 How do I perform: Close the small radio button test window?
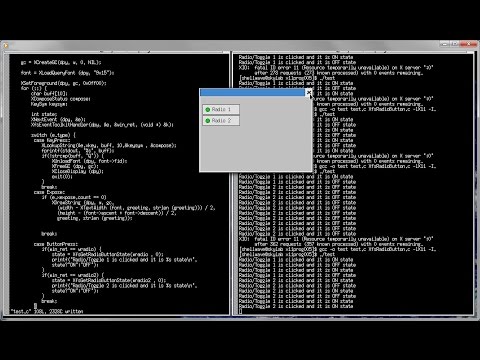(x=309, y=92)
